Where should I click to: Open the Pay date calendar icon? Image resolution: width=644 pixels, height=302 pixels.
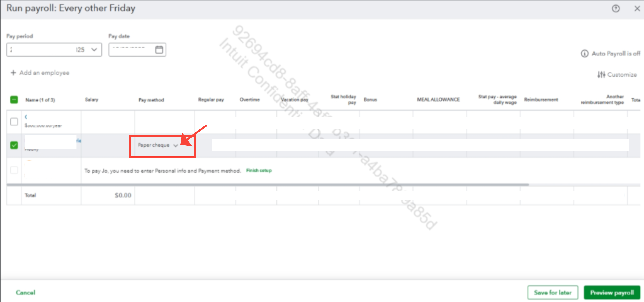coord(159,50)
